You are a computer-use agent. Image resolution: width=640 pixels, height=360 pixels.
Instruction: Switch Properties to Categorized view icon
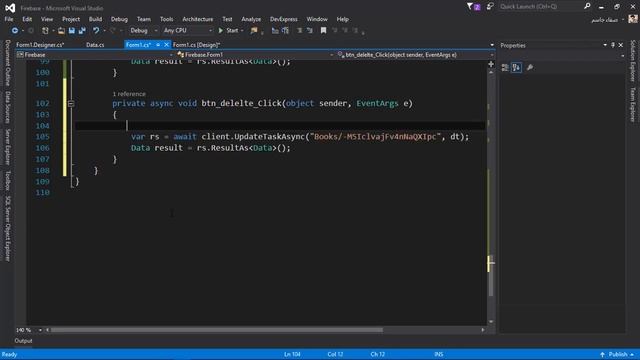point(505,68)
